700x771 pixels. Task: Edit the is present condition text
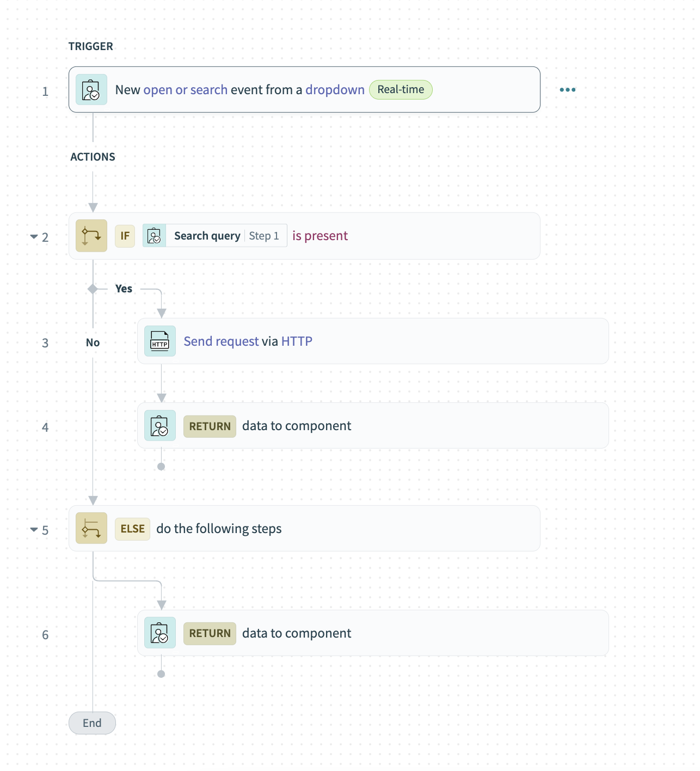tap(320, 236)
